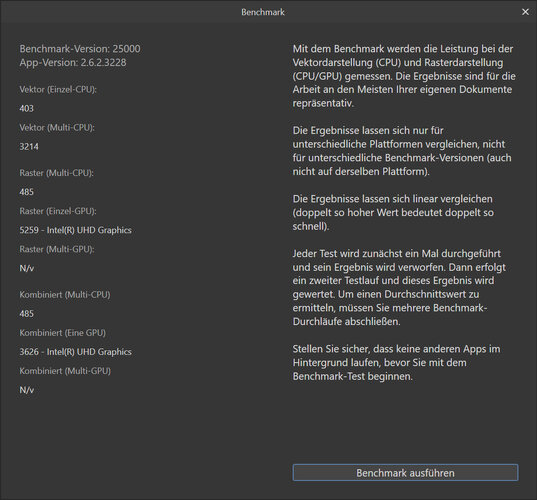The image size is (537, 500).
Task: Click the Kombiniert (Eine GPU) label
Action: coord(62,333)
